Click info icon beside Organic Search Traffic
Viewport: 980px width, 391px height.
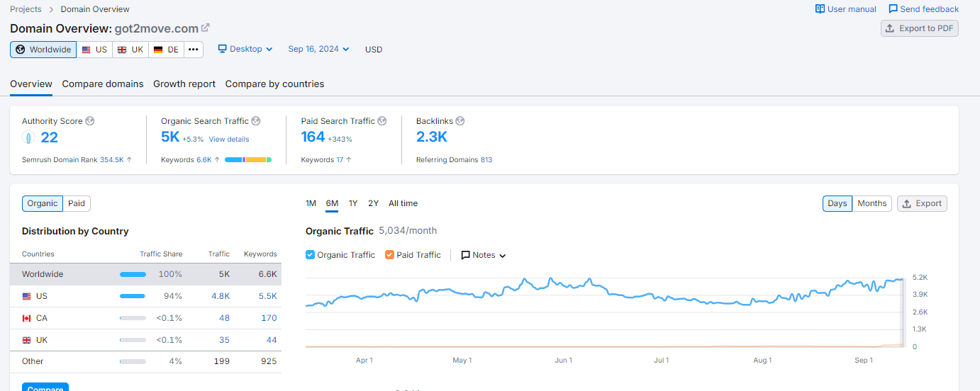(x=256, y=121)
